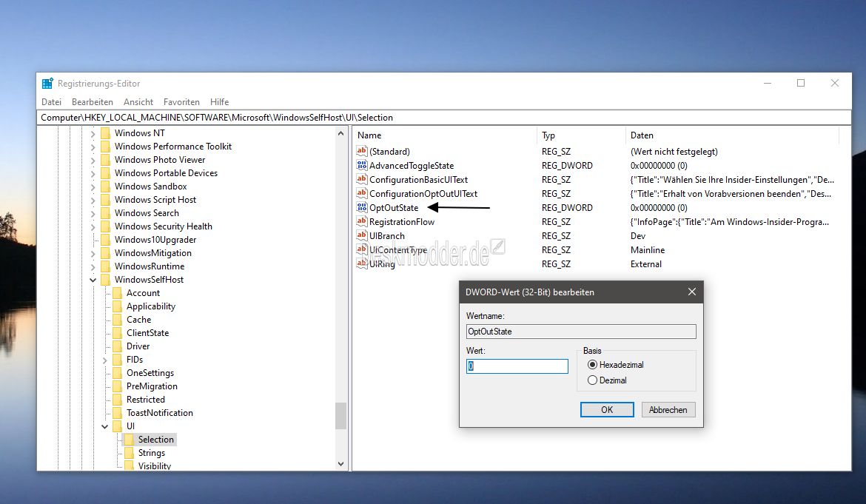Collapse the UI key
This screenshot has height=504, width=866.
[x=104, y=426]
